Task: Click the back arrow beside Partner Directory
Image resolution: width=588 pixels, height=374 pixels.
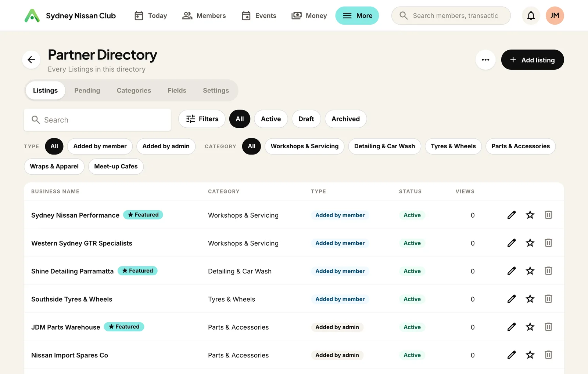Action: pyautogui.click(x=31, y=59)
